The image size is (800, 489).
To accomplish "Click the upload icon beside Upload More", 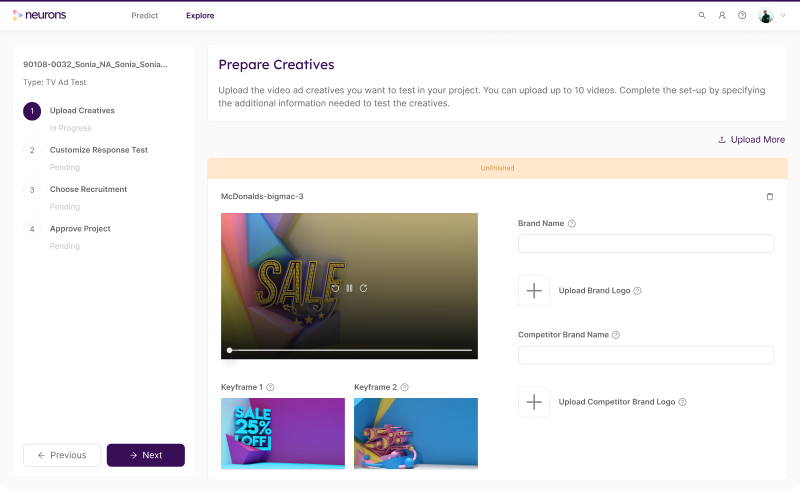I will 722,139.
